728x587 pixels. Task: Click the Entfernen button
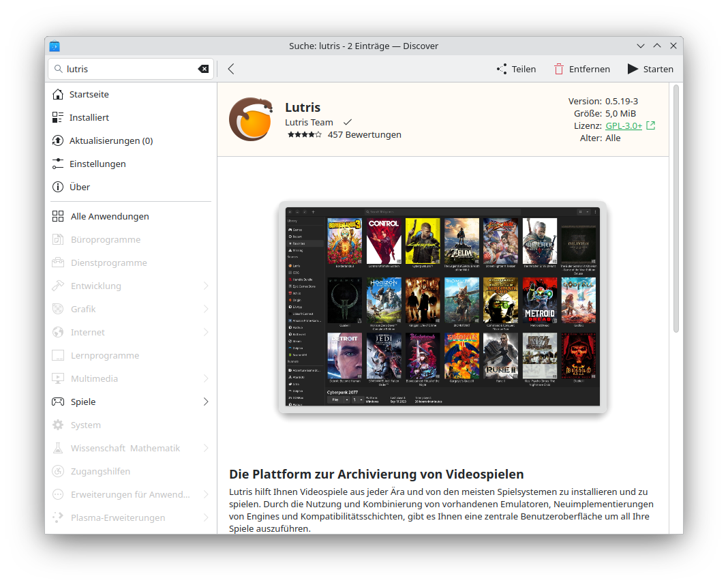click(x=581, y=69)
